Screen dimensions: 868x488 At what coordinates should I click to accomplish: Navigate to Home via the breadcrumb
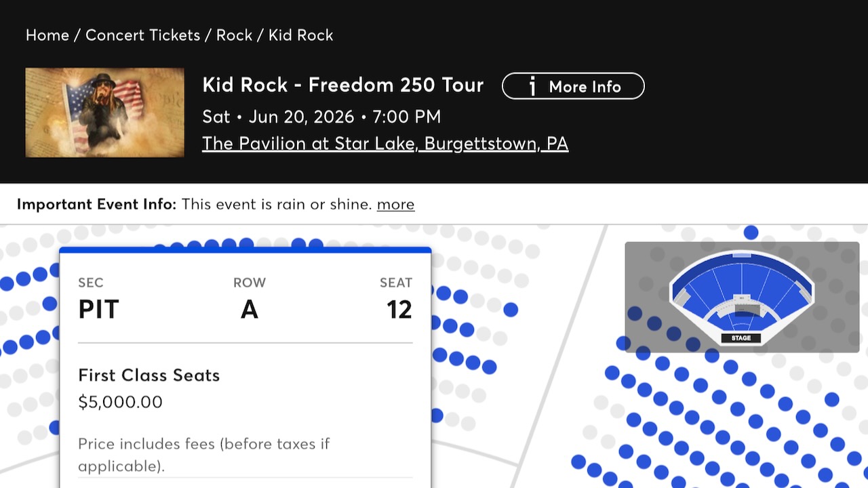47,35
